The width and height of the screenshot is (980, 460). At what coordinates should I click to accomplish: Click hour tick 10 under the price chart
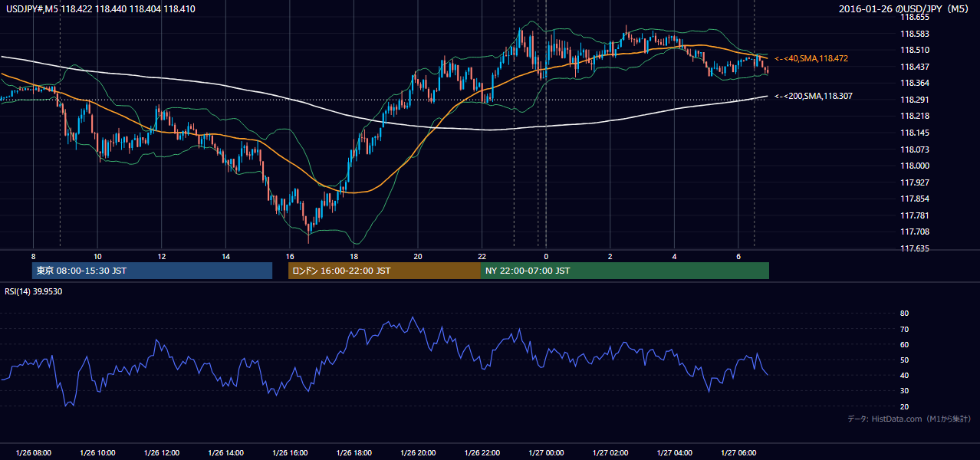click(x=97, y=256)
